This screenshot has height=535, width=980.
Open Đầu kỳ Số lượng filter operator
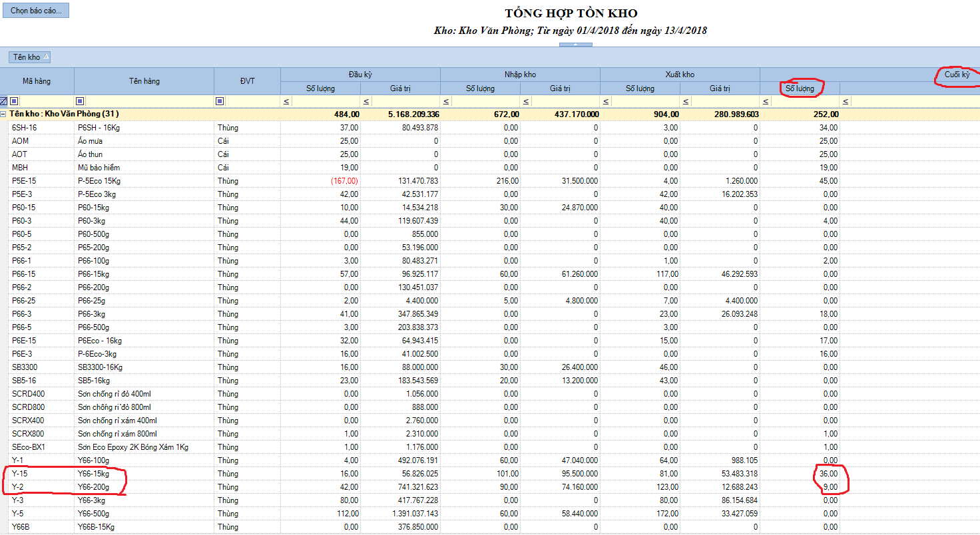click(286, 102)
